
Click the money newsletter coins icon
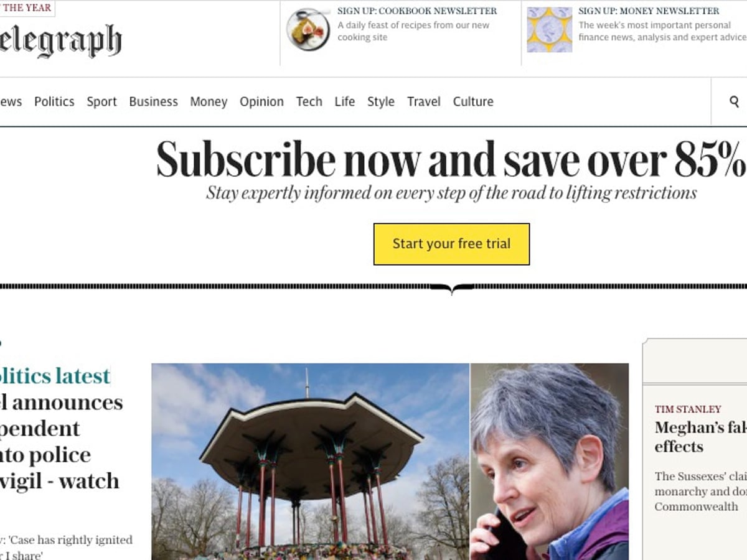pos(549,29)
